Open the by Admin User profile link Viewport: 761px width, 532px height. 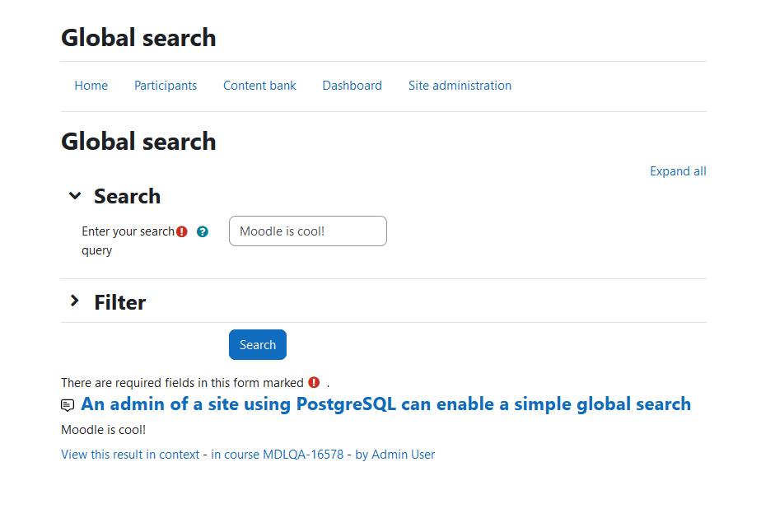[x=395, y=455]
